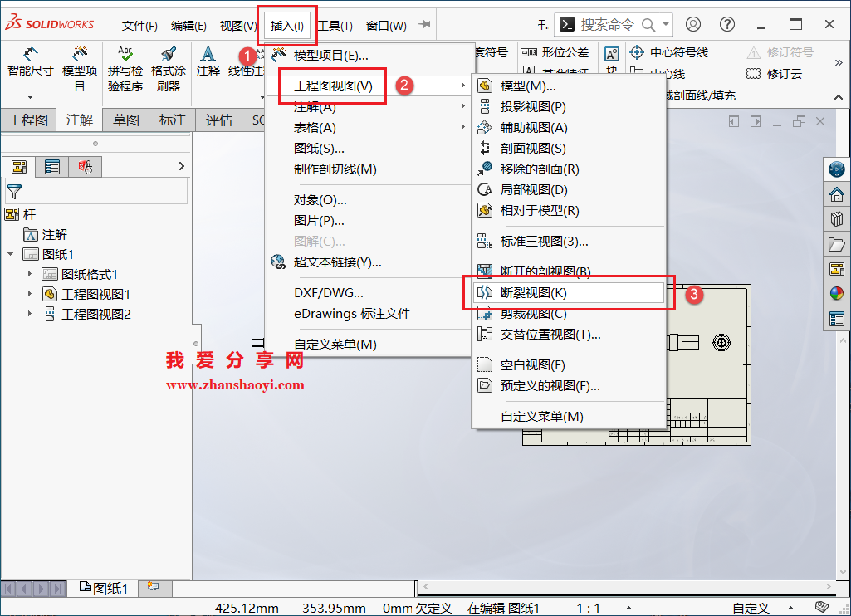Expand the 图纸1 tree node
851x616 pixels.
(12, 254)
